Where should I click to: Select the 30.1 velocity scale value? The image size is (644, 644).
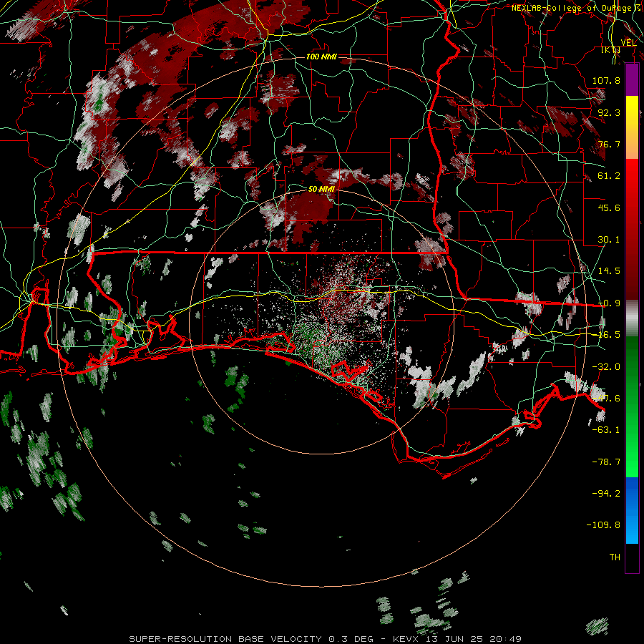coord(609,240)
